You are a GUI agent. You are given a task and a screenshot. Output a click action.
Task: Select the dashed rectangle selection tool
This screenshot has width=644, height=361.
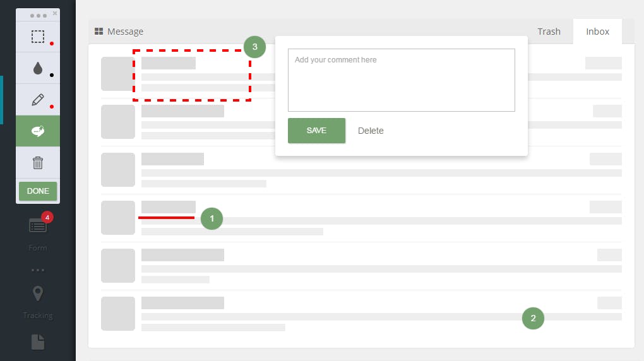38,37
